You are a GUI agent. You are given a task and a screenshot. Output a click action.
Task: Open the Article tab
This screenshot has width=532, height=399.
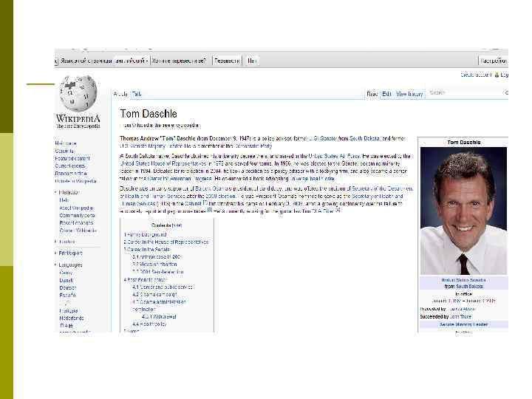click(x=120, y=94)
